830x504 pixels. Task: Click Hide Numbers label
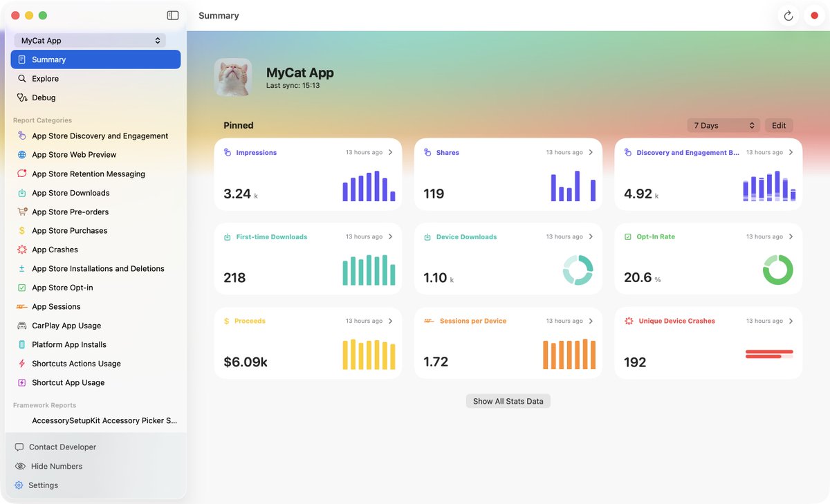pos(57,466)
